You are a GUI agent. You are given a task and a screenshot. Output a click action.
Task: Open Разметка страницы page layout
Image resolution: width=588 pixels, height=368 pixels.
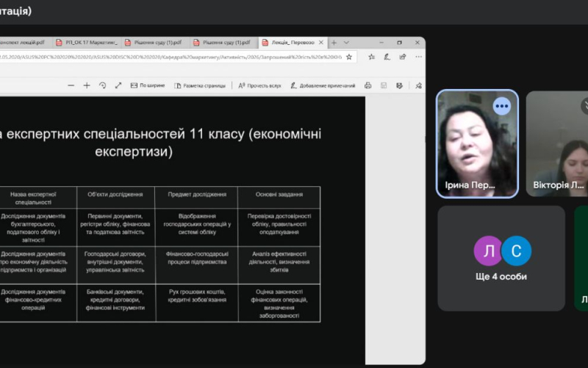pyautogui.click(x=200, y=85)
